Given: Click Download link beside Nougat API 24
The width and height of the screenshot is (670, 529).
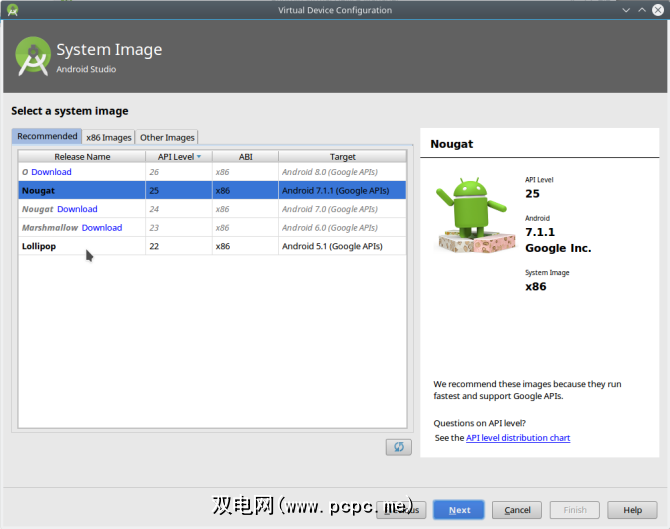Looking at the screenshot, I should (x=77, y=209).
